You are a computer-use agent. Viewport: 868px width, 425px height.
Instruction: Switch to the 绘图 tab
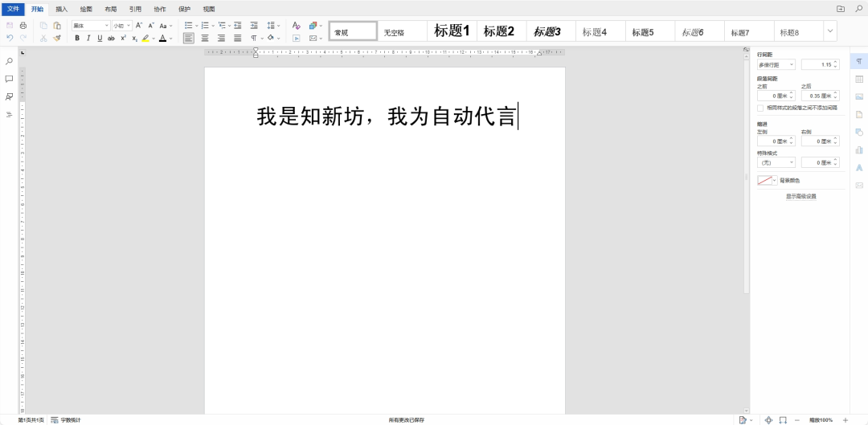[86, 10]
